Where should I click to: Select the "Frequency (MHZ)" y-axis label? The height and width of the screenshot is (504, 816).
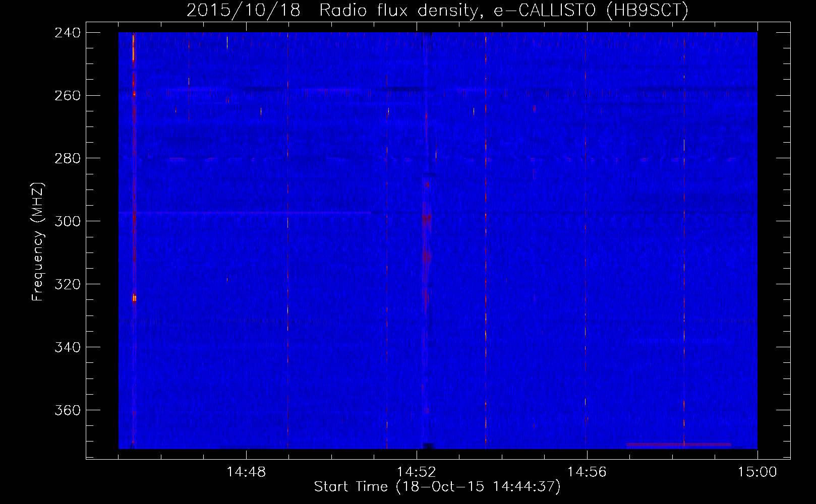38,242
